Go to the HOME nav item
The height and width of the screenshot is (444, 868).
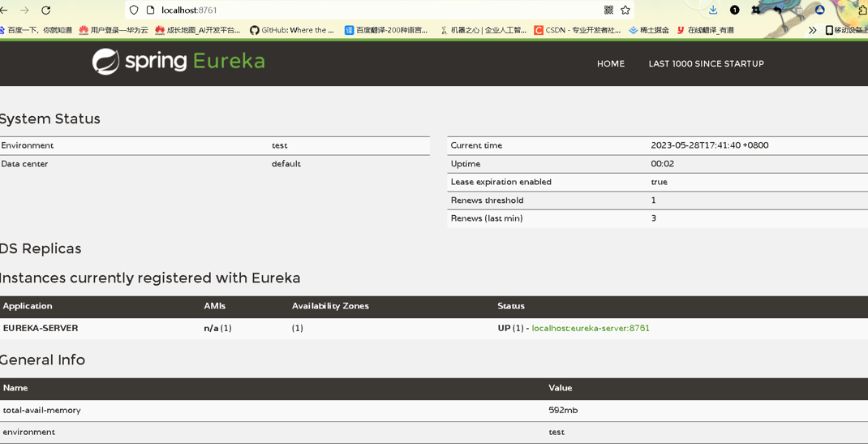tap(611, 63)
